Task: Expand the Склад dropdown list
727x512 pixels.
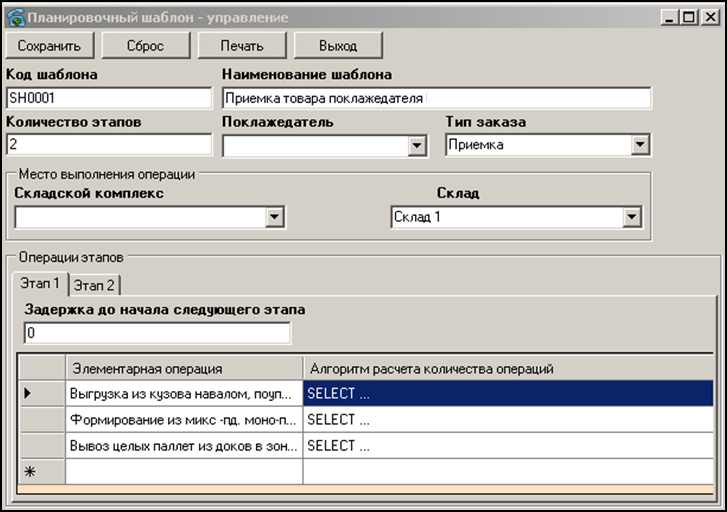Action: tap(631, 217)
